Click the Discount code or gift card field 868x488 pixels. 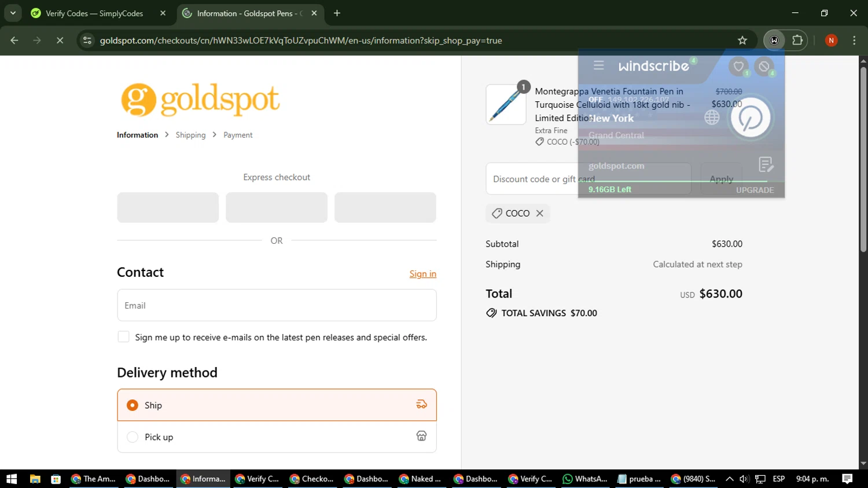(589, 179)
